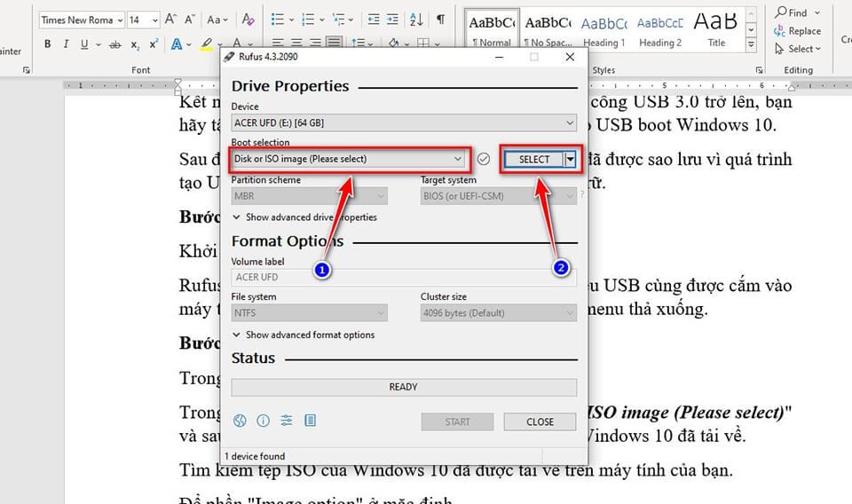Click the Clear All Formatting icon

(x=248, y=20)
